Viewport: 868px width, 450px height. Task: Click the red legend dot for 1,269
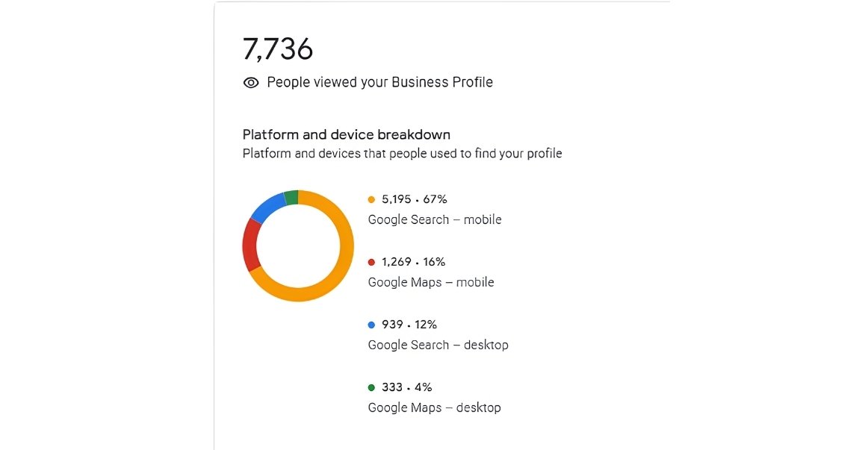click(371, 262)
